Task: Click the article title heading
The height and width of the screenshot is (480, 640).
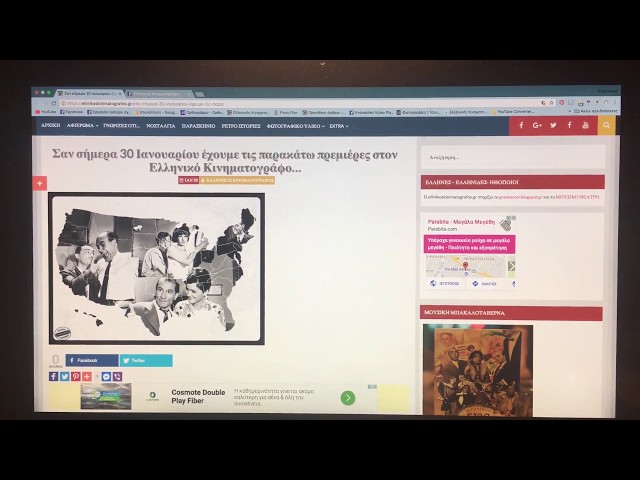Action: (225, 161)
